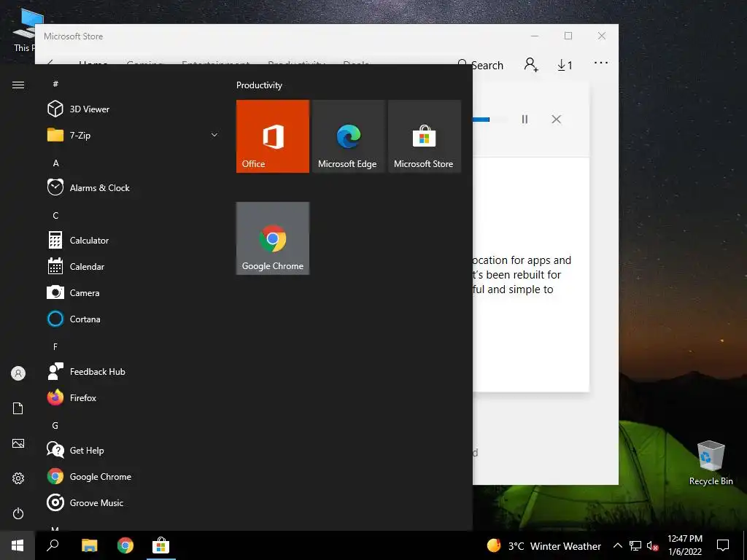Viewport: 747px width, 560px height.
Task: Open the 7-Zip folder entry
Action: (131, 135)
